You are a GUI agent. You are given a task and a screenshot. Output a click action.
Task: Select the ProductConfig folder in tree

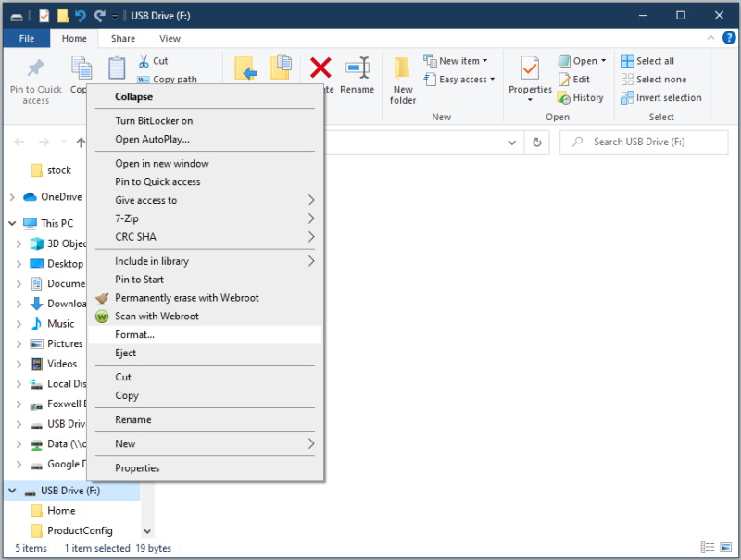80,530
